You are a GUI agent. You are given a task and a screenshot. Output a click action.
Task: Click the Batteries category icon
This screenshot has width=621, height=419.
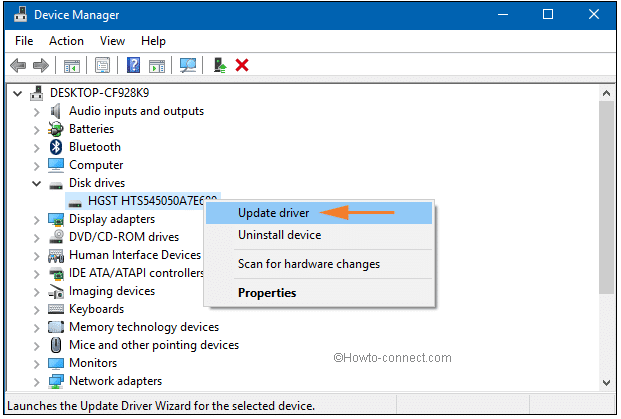click(56, 129)
